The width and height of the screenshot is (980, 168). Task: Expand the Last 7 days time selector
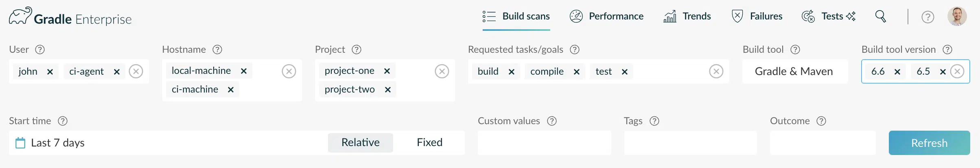58,143
